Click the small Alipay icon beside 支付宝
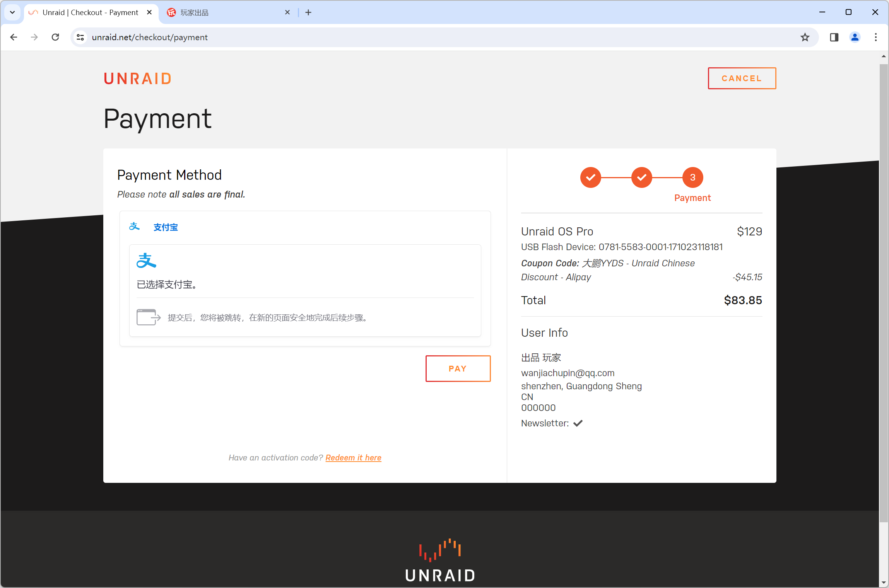 [x=134, y=227]
